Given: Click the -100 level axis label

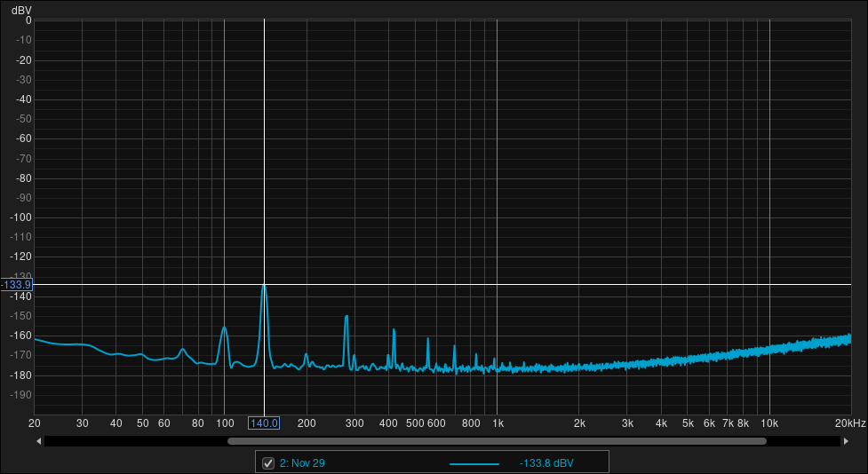Looking at the screenshot, I should [x=20, y=217].
